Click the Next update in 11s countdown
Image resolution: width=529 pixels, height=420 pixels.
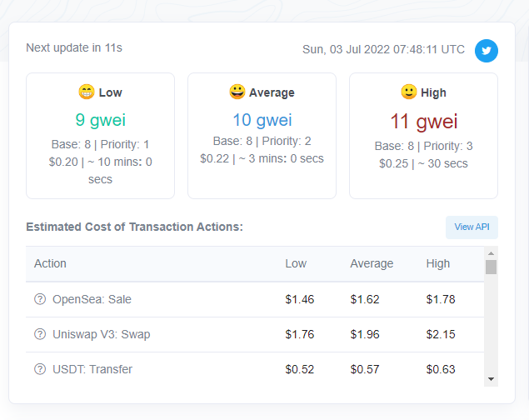74,47
